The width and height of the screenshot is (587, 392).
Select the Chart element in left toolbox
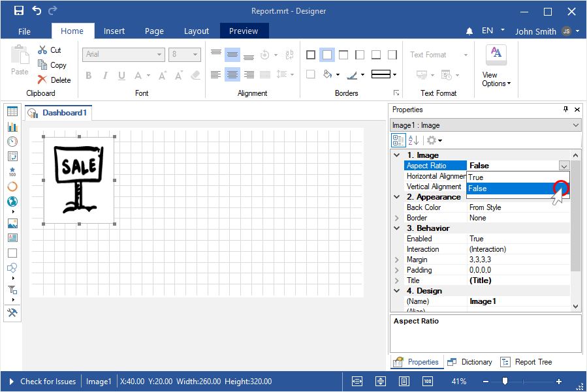coord(12,127)
